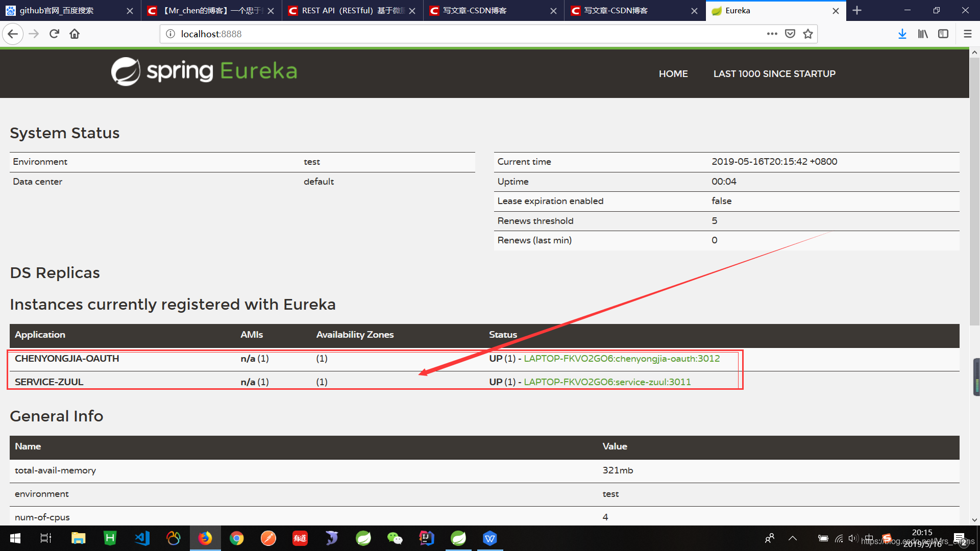Open Firefox hamburger application menu
Image resolution: width=980 pixels, height=551 pixels.
point(967,34)
